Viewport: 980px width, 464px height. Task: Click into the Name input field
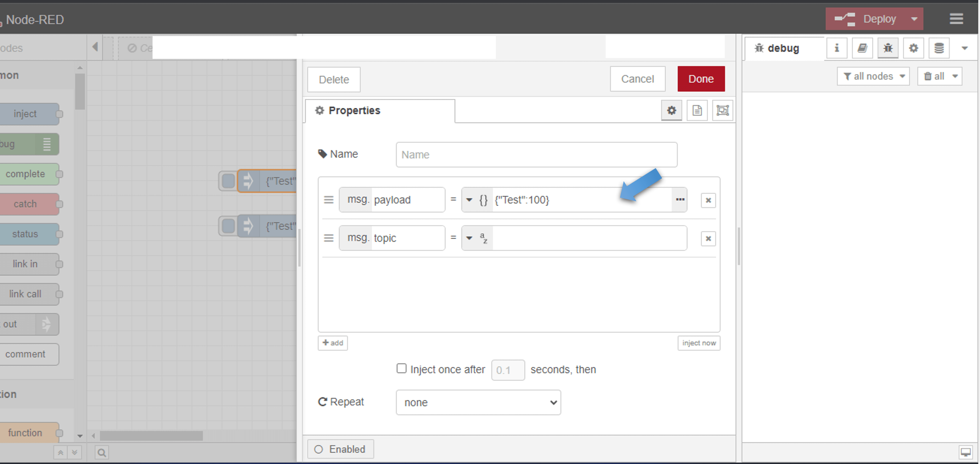pyautogui.click(x=536, y=155)
